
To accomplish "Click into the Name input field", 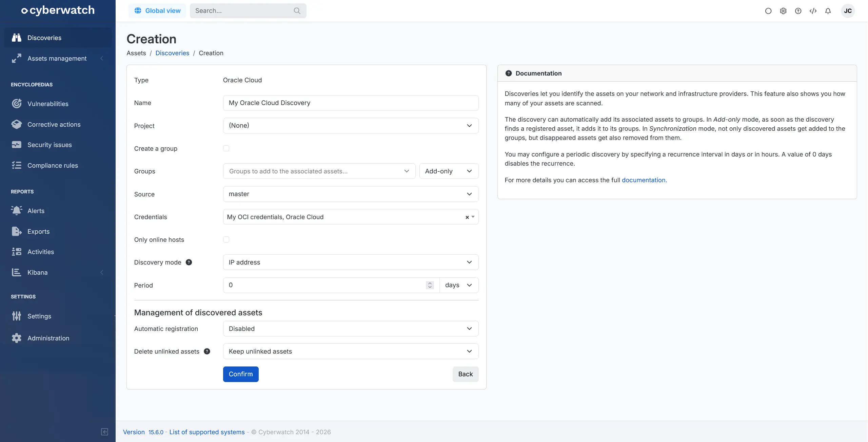I will tap(351, 103).
